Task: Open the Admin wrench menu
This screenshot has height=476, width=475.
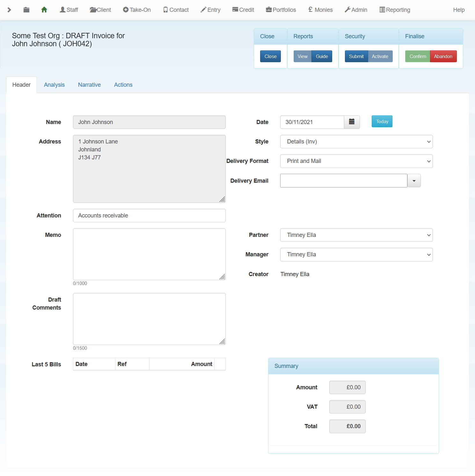Action: pyautogui.click(x=356, y=10)
